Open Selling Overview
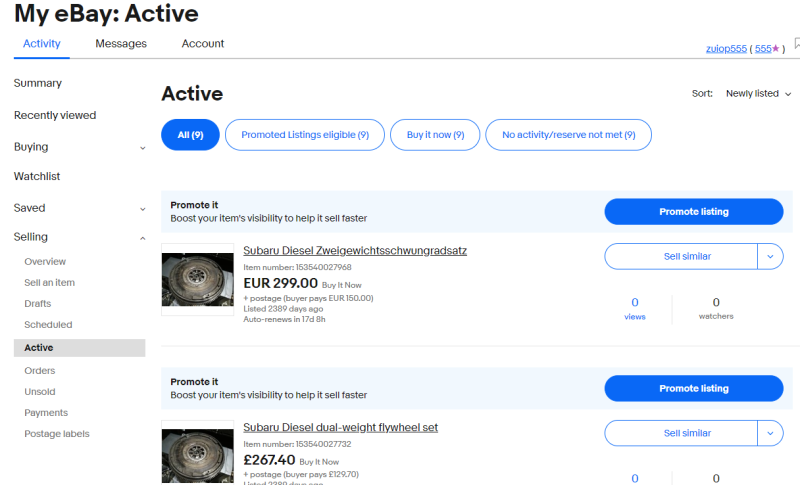The height and width of the screenshot is (485, 800). point(45,262)
